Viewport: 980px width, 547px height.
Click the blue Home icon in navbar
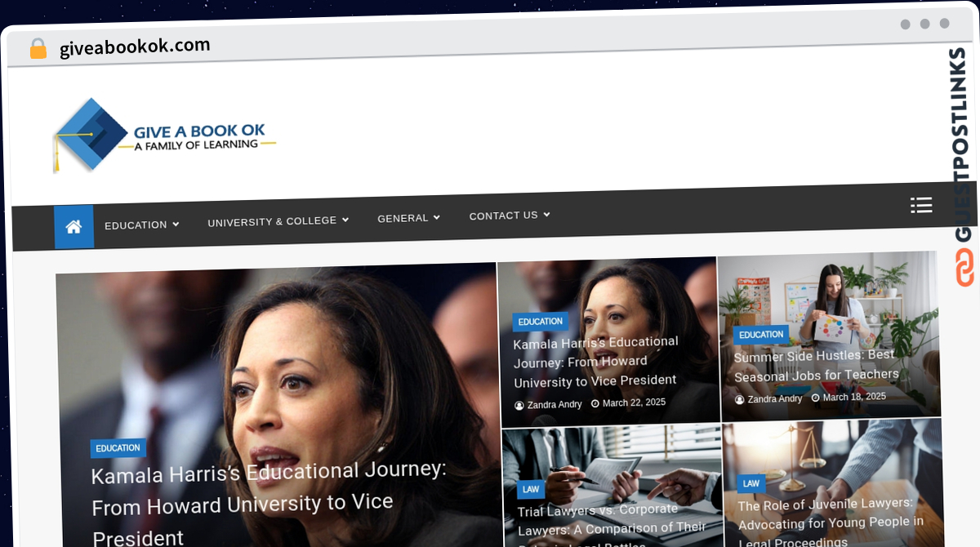click(73, 227)
